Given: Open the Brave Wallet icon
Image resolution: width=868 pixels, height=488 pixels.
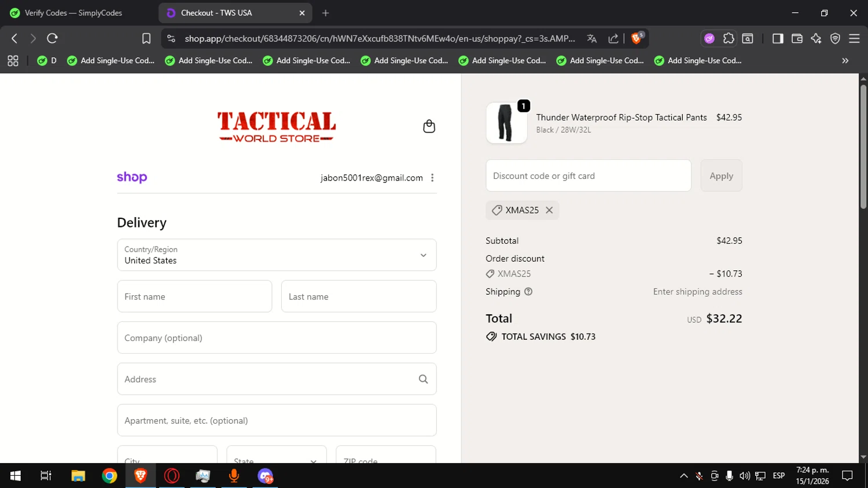Looking at the screenshot, I should pos(797,38).
